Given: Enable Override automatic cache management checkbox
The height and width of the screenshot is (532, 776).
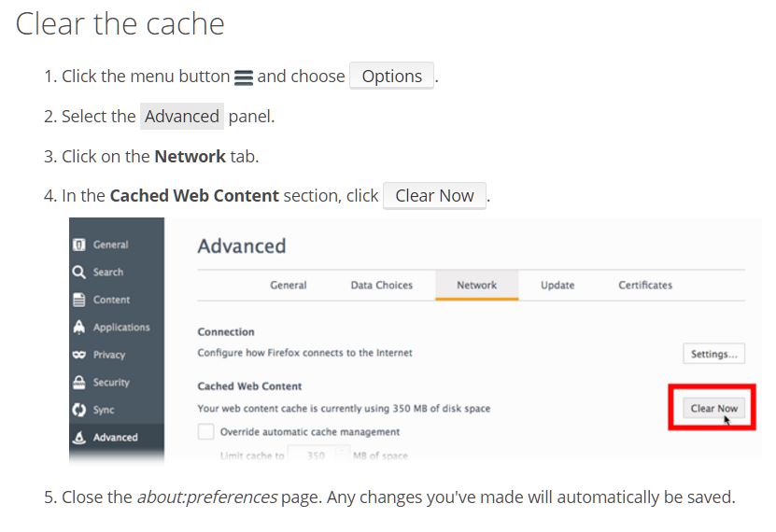Looking at the screenshot, I should pos(205,432).
